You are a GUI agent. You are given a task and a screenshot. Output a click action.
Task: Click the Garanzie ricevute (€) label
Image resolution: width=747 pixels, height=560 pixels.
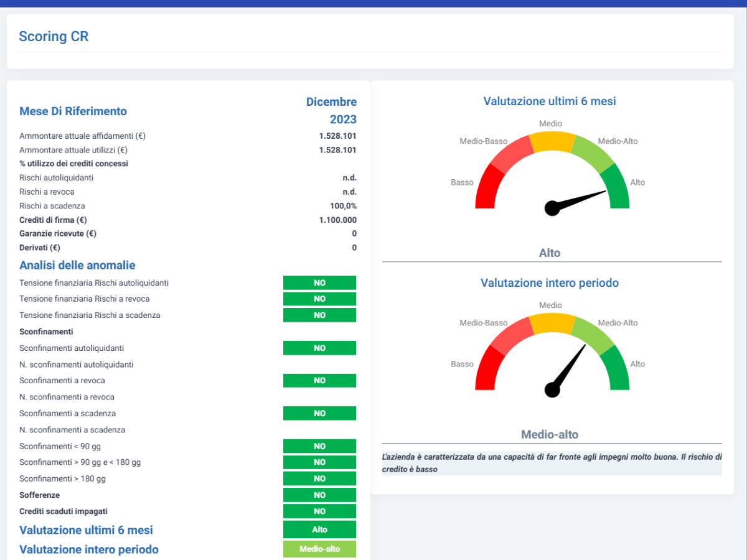point(58,234)
